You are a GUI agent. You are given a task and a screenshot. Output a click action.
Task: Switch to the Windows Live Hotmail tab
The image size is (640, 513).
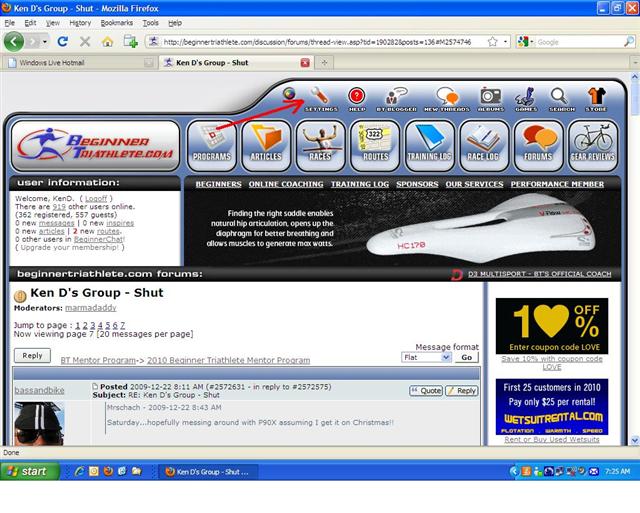pos(79,62)
